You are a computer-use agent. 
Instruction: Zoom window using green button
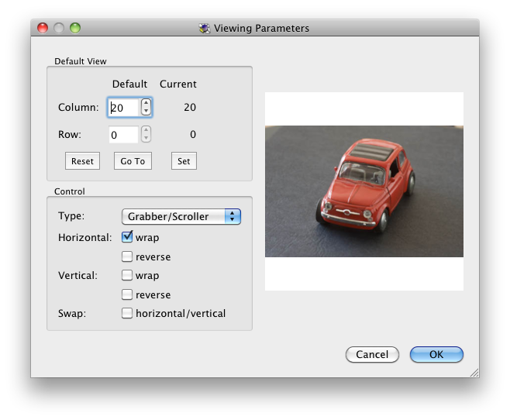(75, 28)
